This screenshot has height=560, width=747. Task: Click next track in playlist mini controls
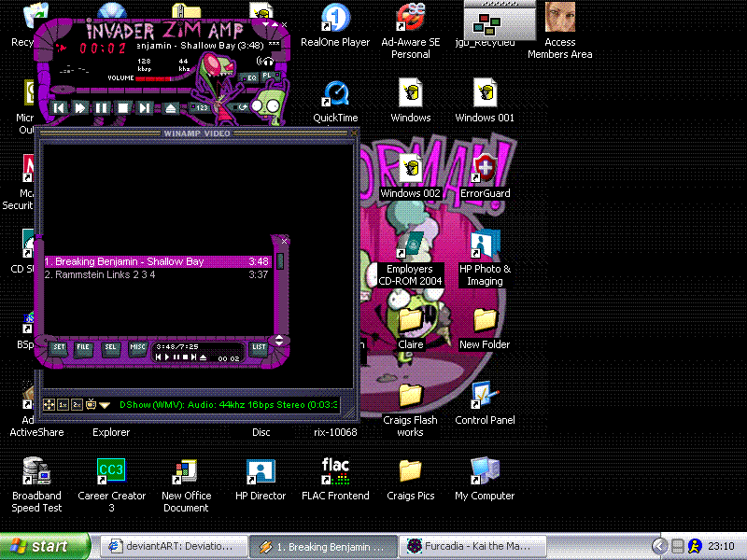pyautogui.click(x=194, y=357)
